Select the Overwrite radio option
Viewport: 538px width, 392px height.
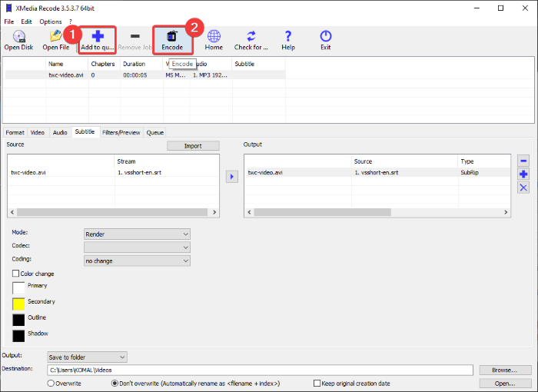click(51, 383)
